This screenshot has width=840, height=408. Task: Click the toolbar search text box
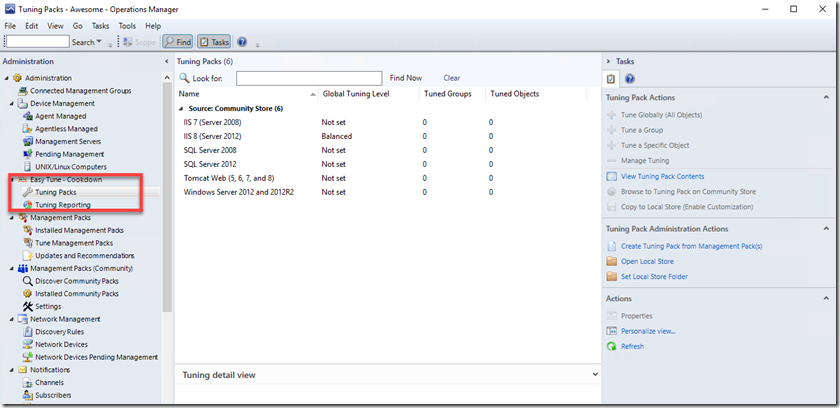[38, 42]
